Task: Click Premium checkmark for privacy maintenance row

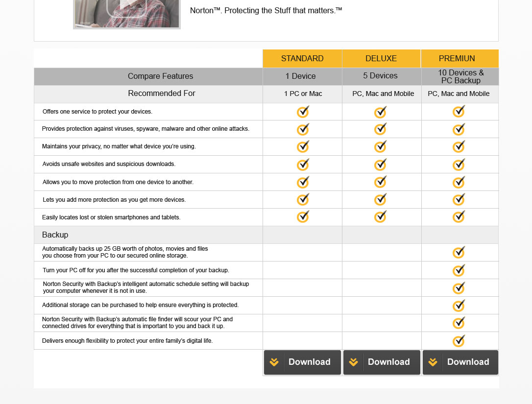Action: pyautogui.click(x=459, y=146)
